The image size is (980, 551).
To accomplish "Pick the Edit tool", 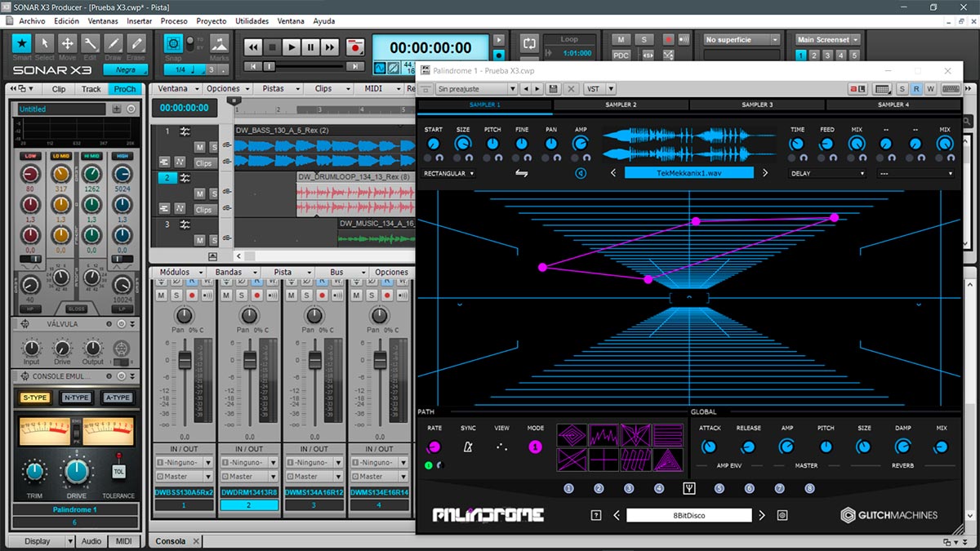I will coord(91,43).
